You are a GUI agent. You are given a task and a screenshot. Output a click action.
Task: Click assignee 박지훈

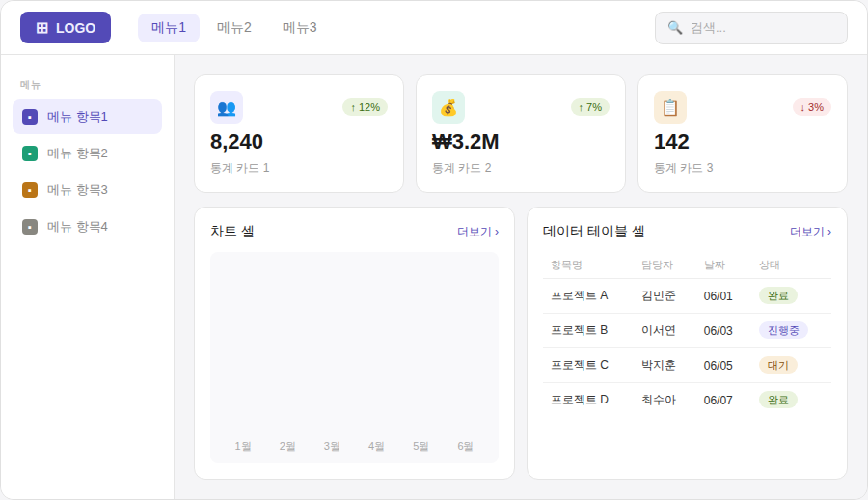(658, 365)
